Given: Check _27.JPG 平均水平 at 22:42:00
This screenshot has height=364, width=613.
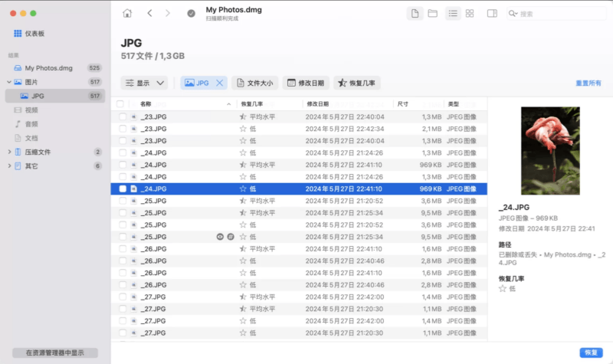Looking at the screenshot, I should point(123,297).
